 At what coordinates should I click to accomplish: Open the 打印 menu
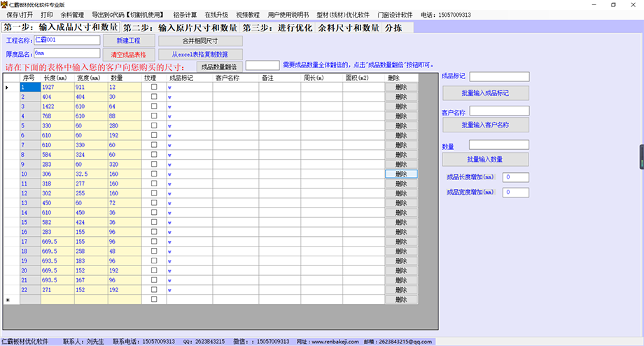click(47, 15)
